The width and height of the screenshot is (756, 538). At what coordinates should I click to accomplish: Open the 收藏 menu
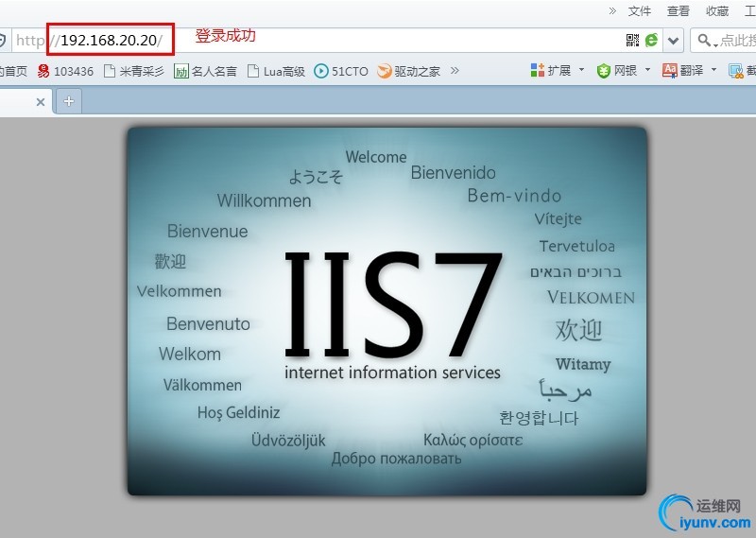pos(717,10)
